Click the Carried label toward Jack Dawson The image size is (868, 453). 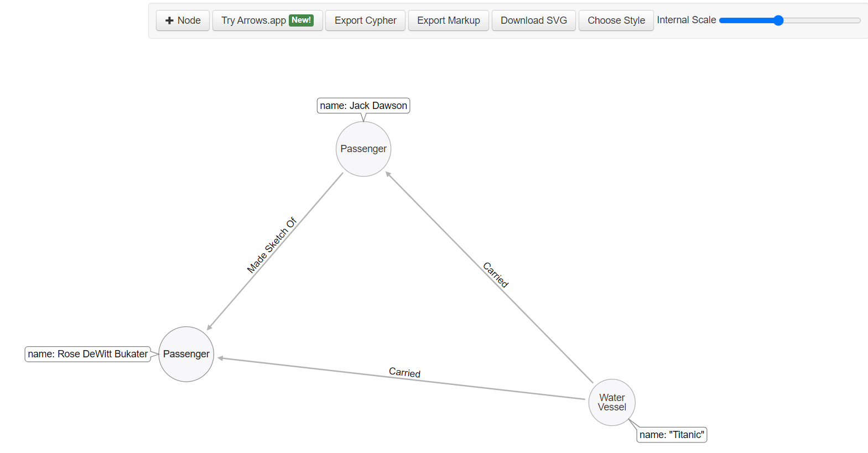point(496,275)
